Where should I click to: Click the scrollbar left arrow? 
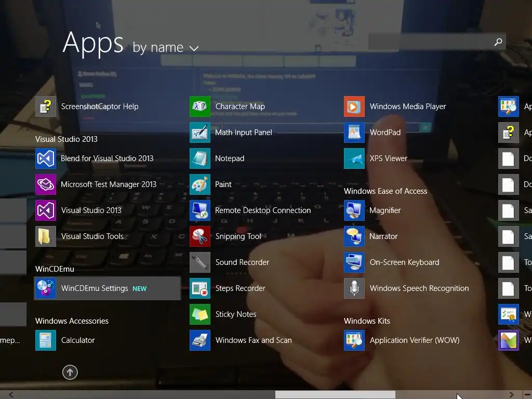point(11,395)
